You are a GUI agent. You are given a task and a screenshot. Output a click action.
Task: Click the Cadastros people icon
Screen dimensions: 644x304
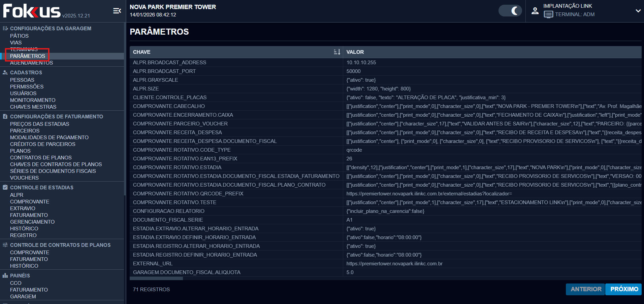click(x=5, y=73)
